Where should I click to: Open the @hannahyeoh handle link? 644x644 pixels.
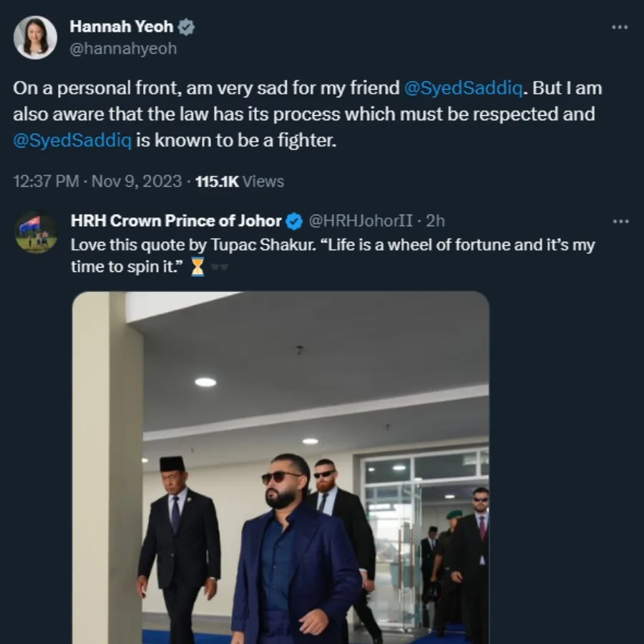(123, 49)
